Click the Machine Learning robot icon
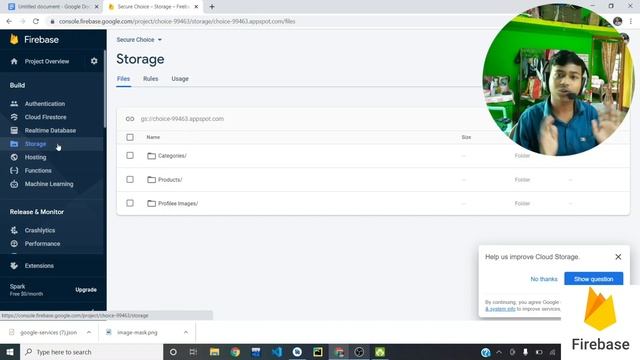The image size is (640, 360). pyautogui.click(x=14, y=184)
